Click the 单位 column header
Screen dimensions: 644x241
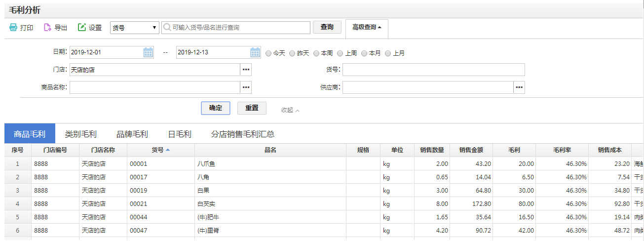point(397,150)
